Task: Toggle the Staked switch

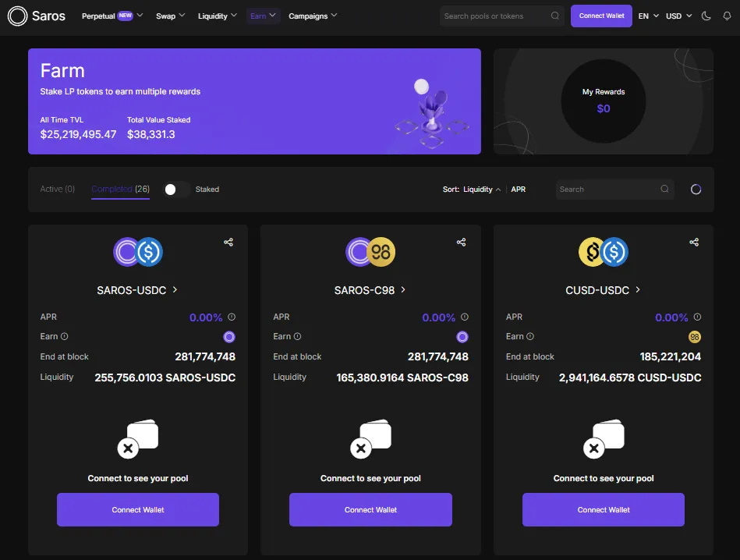Action: tap(176, 190)
